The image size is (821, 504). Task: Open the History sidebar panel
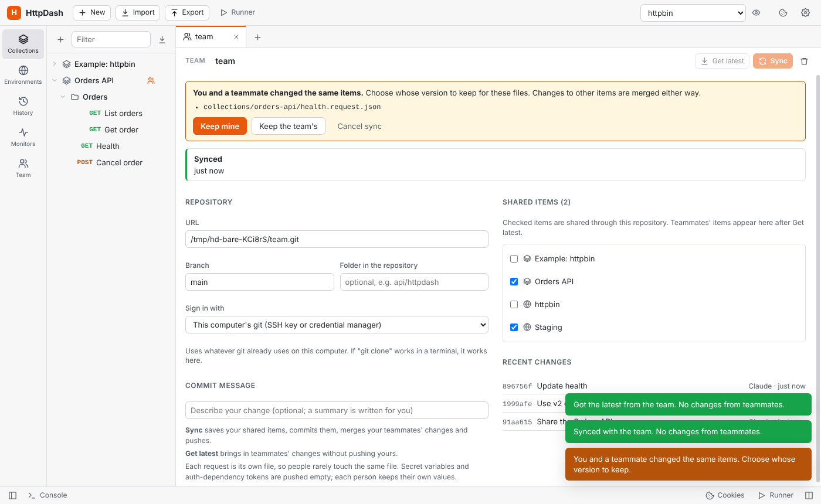coord(23,106)
